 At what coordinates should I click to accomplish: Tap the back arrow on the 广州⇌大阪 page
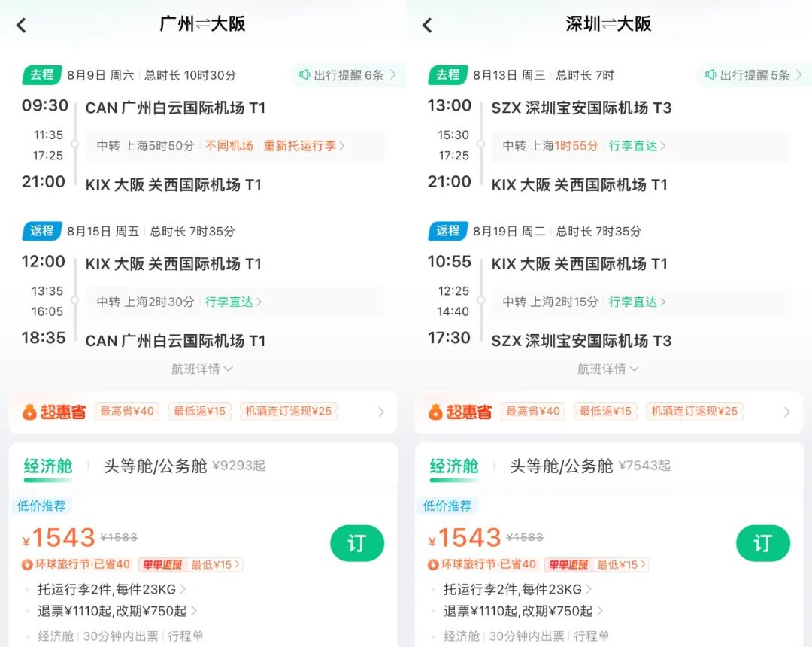coord(21,25)
